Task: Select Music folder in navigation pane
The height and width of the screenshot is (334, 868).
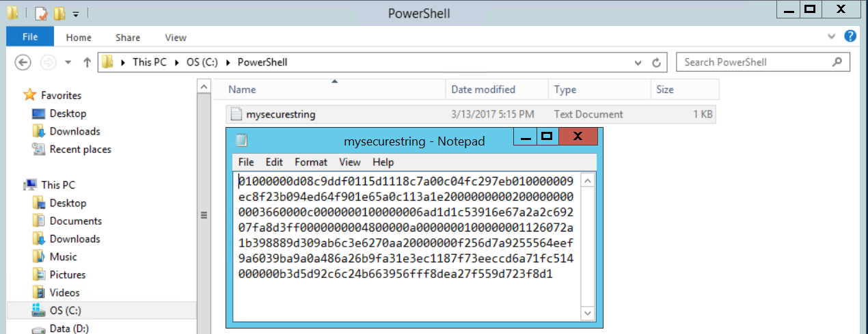Action: pos(63,257)
